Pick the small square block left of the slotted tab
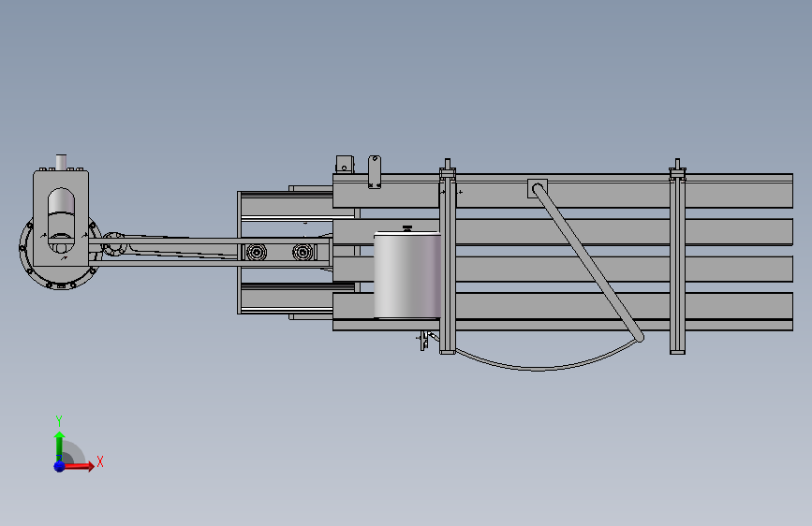812x526 pixels. [x=345, y=164]
